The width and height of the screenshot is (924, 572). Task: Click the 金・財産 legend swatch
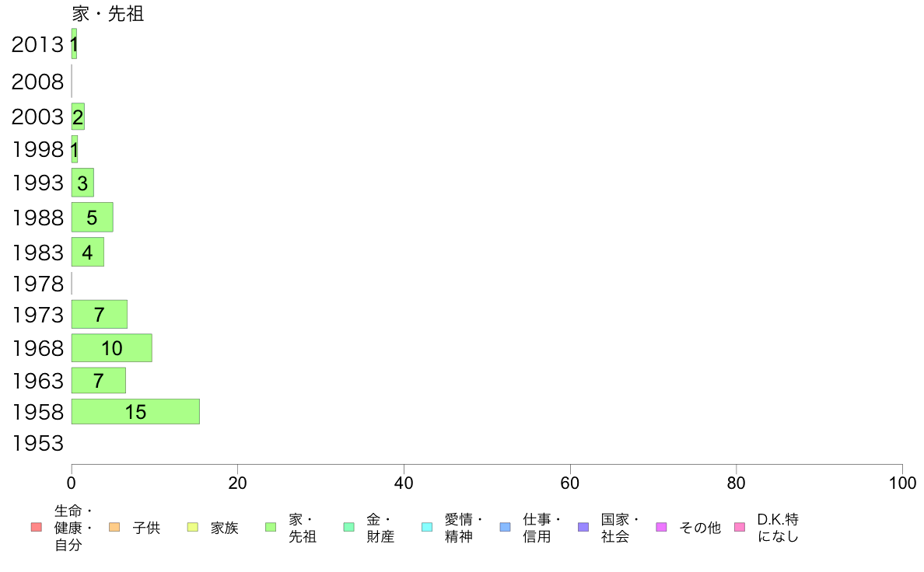point(349,527)
